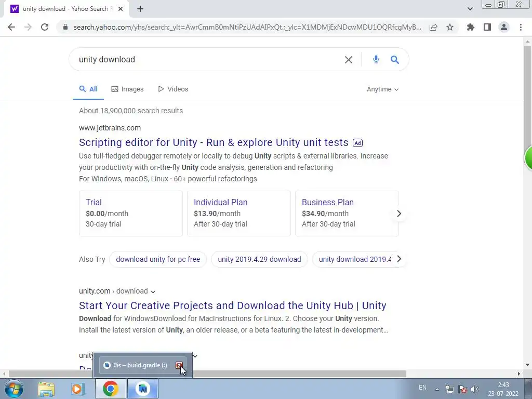The image size is (532, 399).
Task: Bookmark this page with star icon
Action: click(450, 27)
